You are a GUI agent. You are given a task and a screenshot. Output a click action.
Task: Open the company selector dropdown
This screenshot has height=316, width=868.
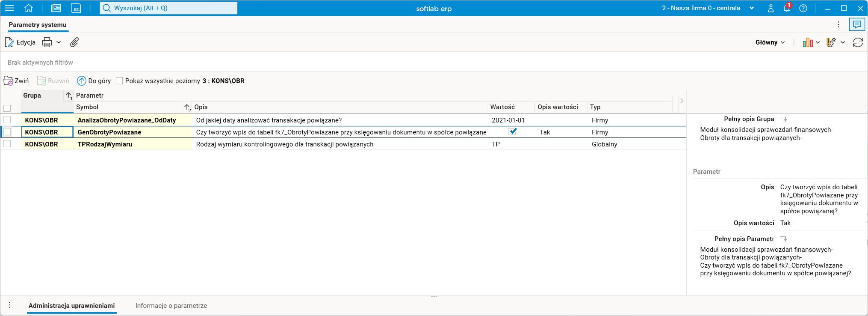(751, 8)
